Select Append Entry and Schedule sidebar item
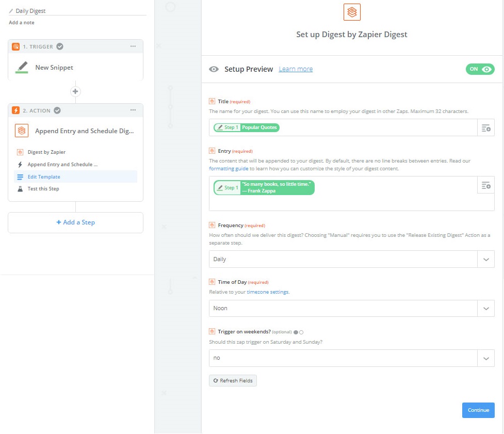504x434 pixels. pos(75,164)
